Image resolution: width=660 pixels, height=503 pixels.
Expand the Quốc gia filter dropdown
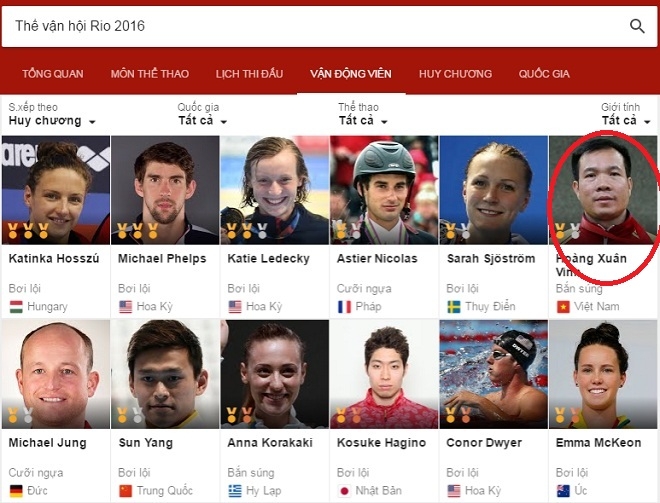pos(202,121)
